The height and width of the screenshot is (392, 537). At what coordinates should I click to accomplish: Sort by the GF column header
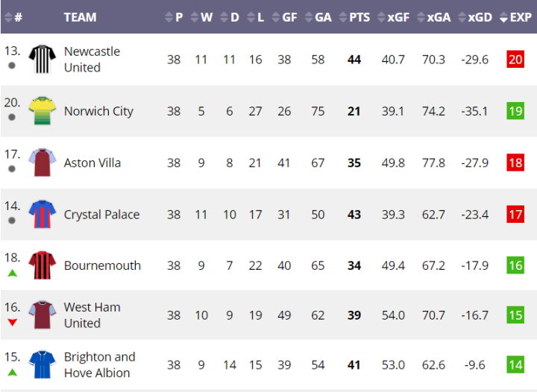(284, 17)
